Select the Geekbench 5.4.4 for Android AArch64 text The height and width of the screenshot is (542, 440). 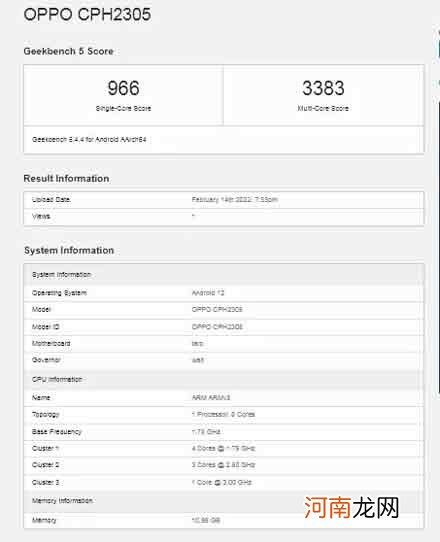click(89, 139)
